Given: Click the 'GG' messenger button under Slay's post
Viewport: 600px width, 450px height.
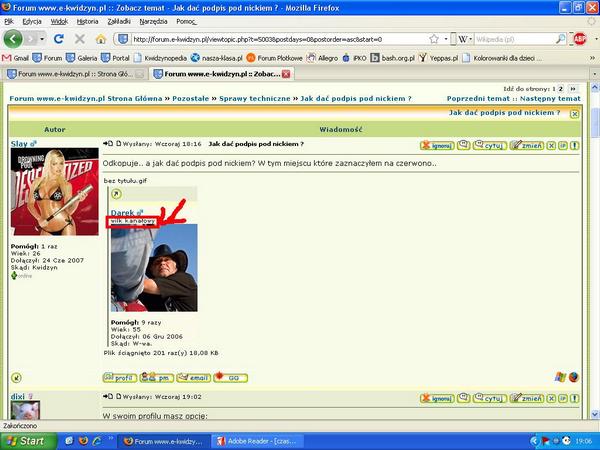Looking at the screenshot, I should pyautogui.click(x=230, y=377).
